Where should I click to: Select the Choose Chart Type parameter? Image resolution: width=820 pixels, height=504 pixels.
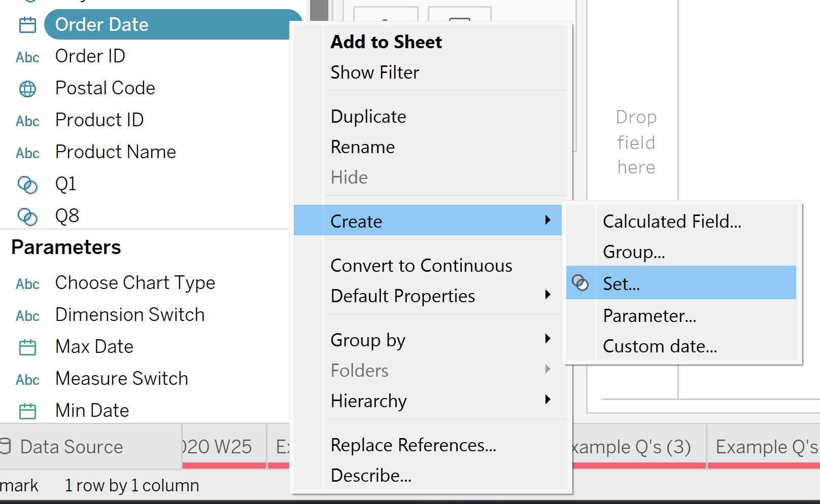[x=135, y=283]
